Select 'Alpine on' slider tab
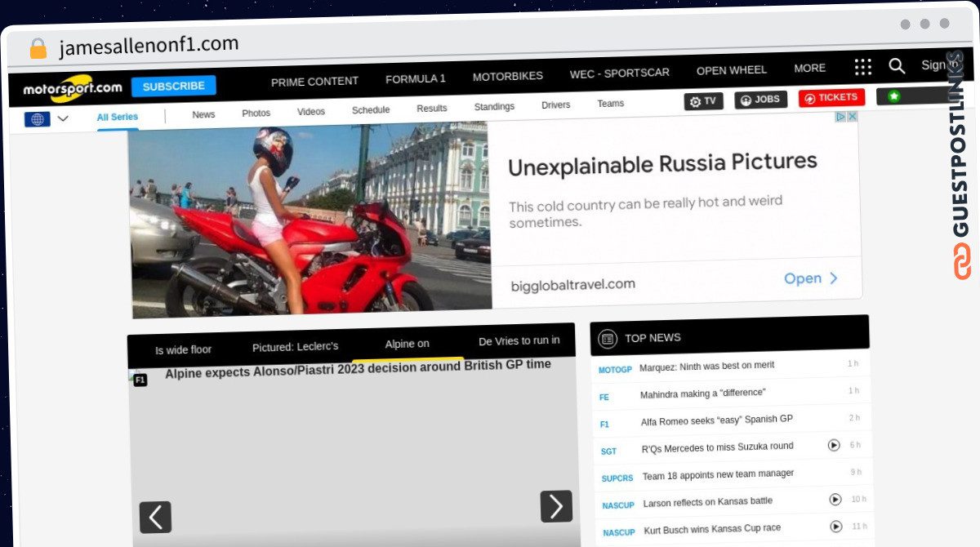Image resolution: width=980 pixels, height=547 pixels. click(x=407, y=344)
